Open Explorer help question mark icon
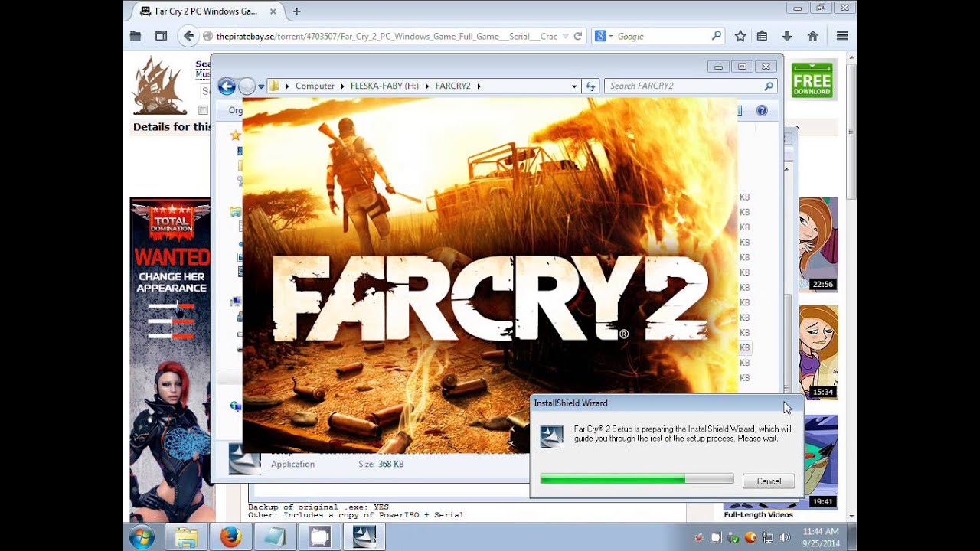 coord(762,111)
